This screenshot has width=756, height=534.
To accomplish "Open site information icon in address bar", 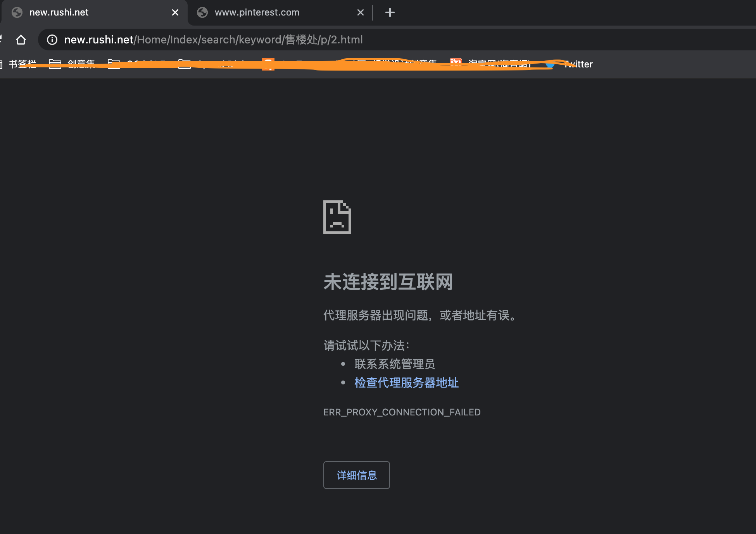I will click(52, 40).
